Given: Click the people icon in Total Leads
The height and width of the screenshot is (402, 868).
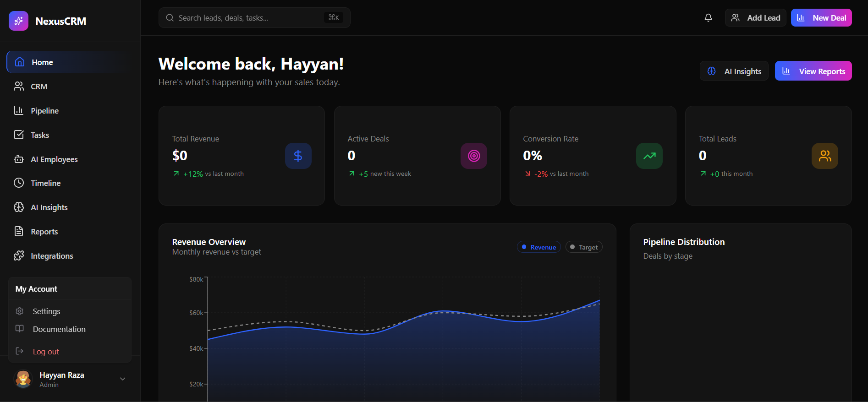Looking at the screenshot, I should [x=825, y=156].
